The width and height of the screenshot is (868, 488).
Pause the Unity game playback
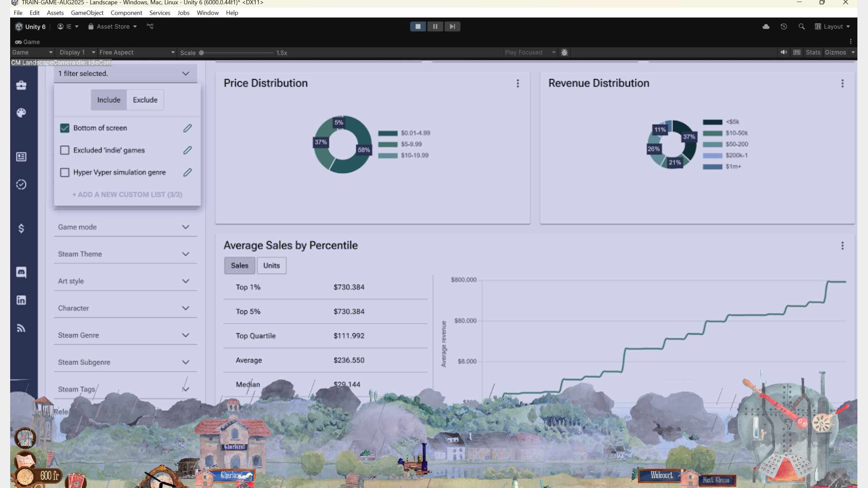tap(435, 26)
